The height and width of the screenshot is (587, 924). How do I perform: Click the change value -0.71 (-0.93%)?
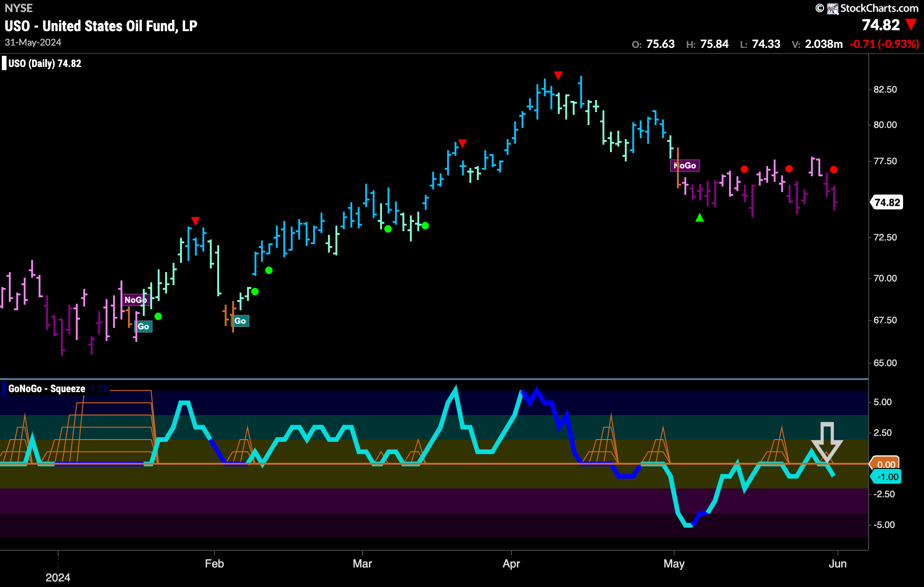click(x=884, y=44)
